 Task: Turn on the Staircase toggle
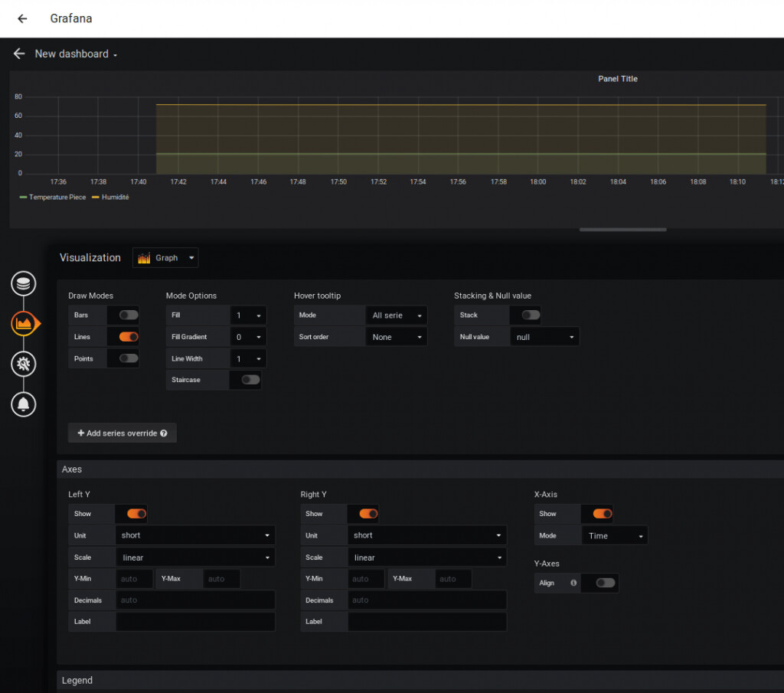tap(250, 379)
